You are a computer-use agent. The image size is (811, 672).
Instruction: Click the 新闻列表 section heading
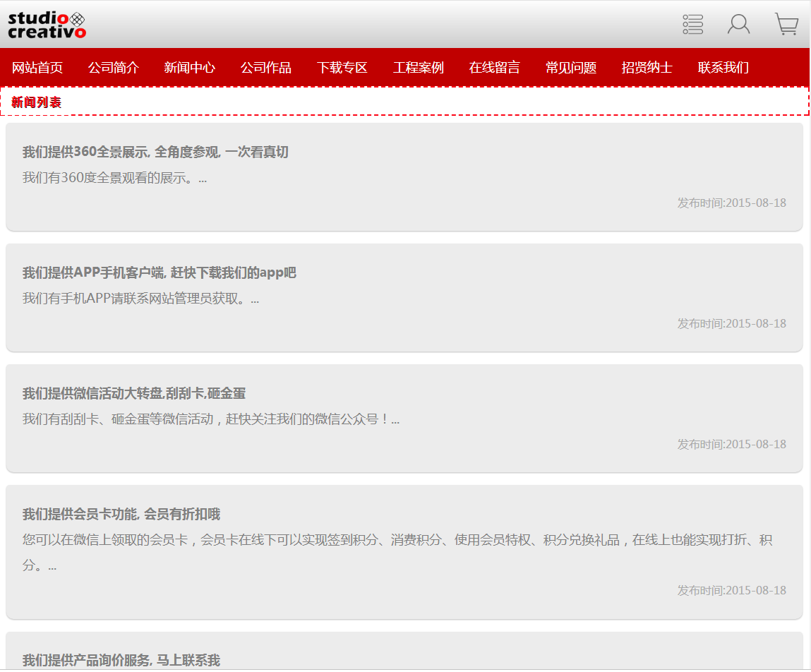tap(37, 102)
